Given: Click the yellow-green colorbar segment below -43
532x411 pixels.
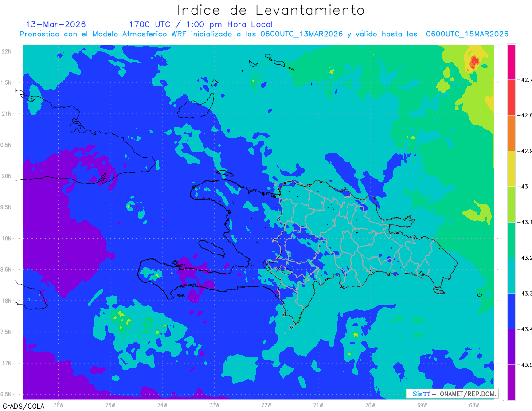Looking at the screenshot, I should click(511, 204).
